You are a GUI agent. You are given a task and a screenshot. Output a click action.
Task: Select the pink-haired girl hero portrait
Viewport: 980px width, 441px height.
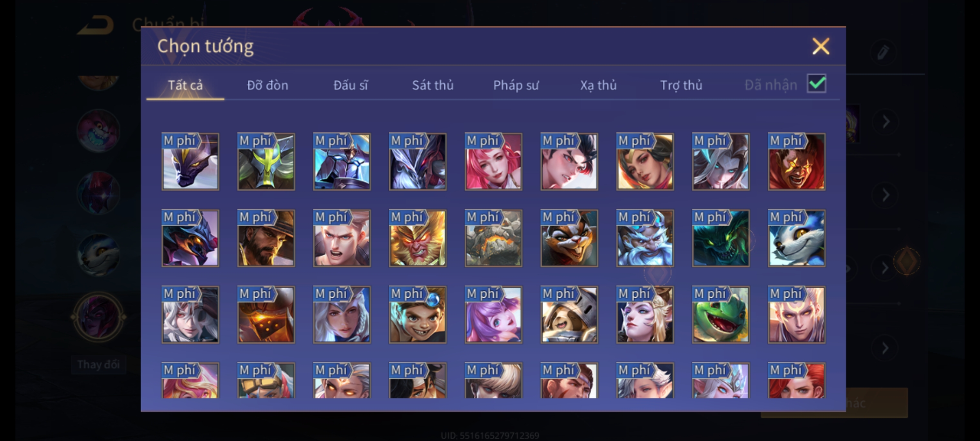493,162
